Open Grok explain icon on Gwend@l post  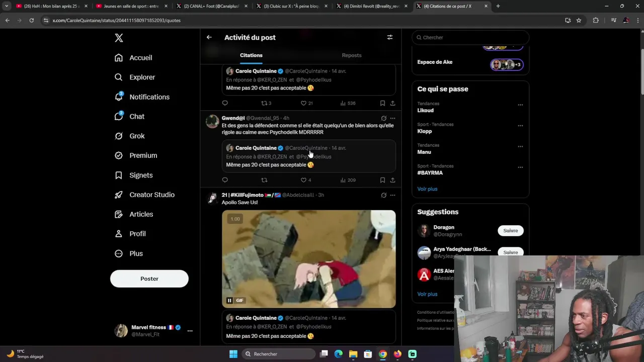[383, 118]
